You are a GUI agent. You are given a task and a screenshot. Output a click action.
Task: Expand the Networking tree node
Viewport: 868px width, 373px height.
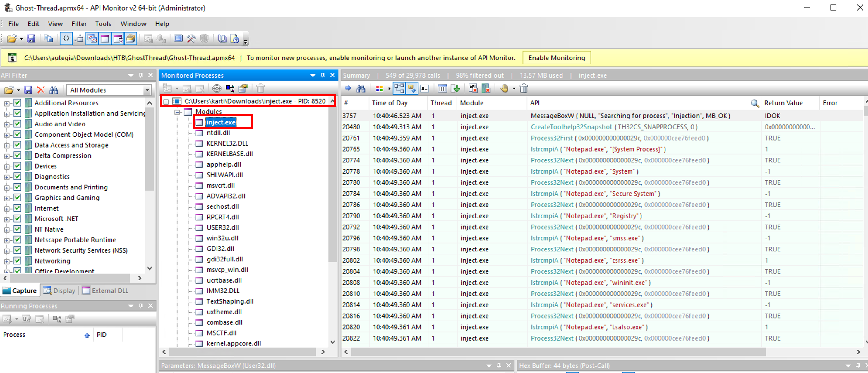click(x=7, y=261)
